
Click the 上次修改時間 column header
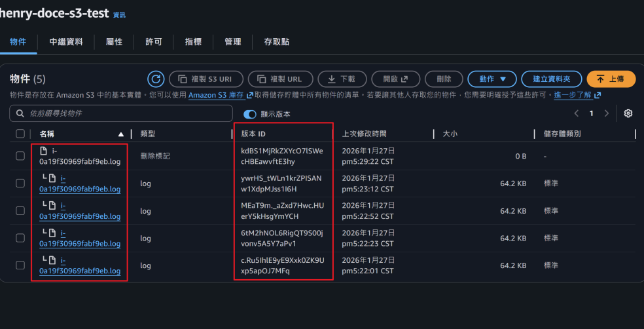click(364, 134)
